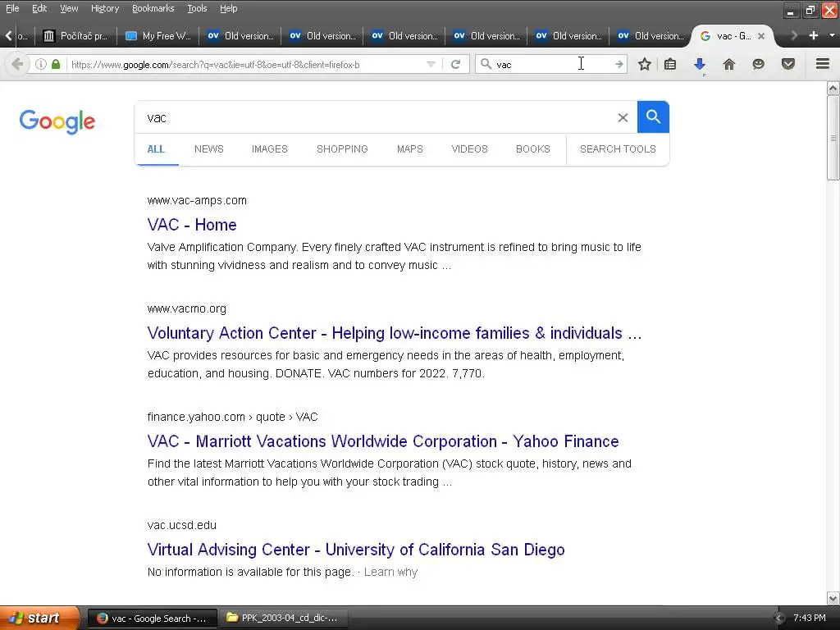Click the vertical scrollbar thumb
Image resolution: width=840 pixels, height=630 pixels.
[833, 138]
